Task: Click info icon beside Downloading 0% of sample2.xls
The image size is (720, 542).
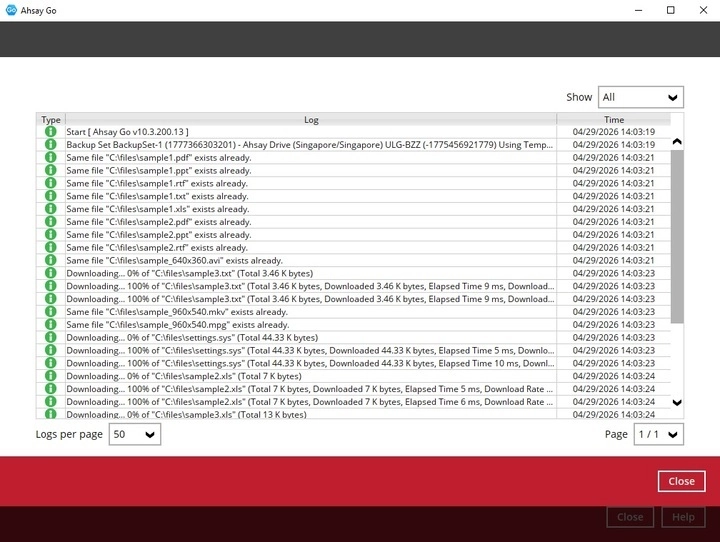Action: pyautogui.click(x=51, y=376)
